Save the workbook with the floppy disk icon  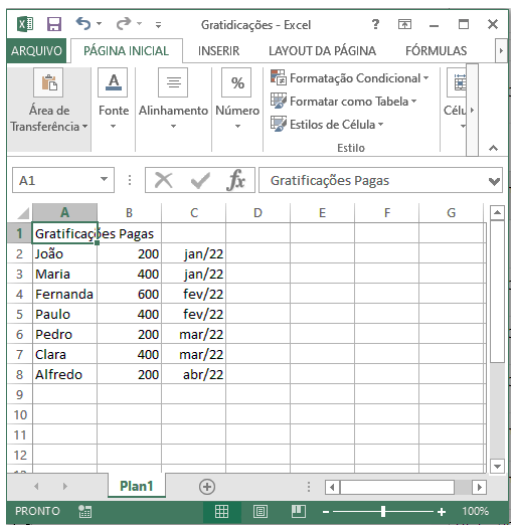[54, 24]
